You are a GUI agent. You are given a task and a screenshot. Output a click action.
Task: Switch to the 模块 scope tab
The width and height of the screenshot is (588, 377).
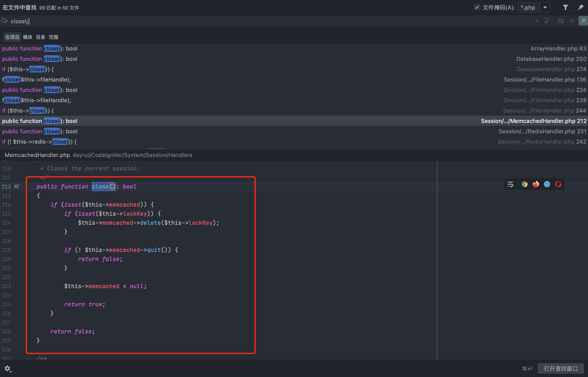pyautogui.click(x=27, y=37)
